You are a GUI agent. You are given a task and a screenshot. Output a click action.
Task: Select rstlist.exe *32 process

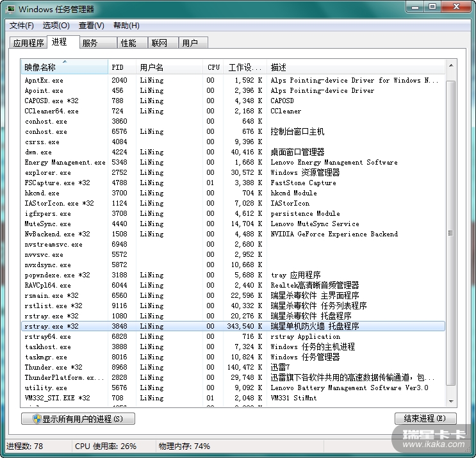[233, 306]
